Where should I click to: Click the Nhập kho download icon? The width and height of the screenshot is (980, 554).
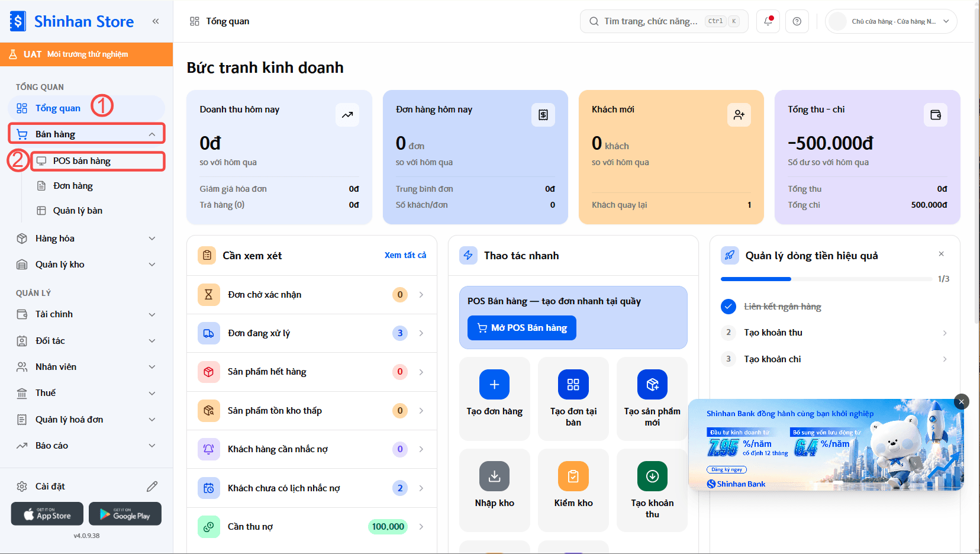pyautogui.click(x=495, y=476)
